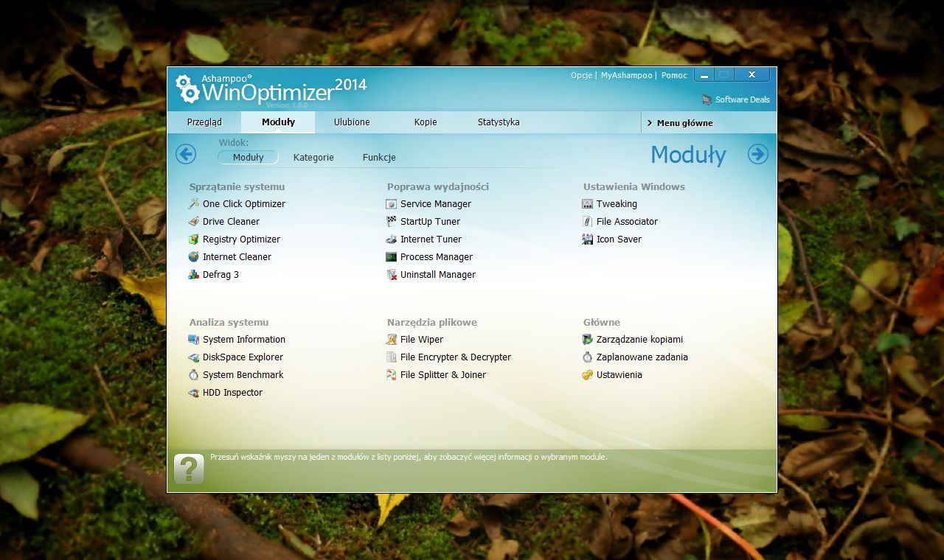Open the Uninstall Manager text link
This screenshot has width=944, height=560.
(438, 275)
